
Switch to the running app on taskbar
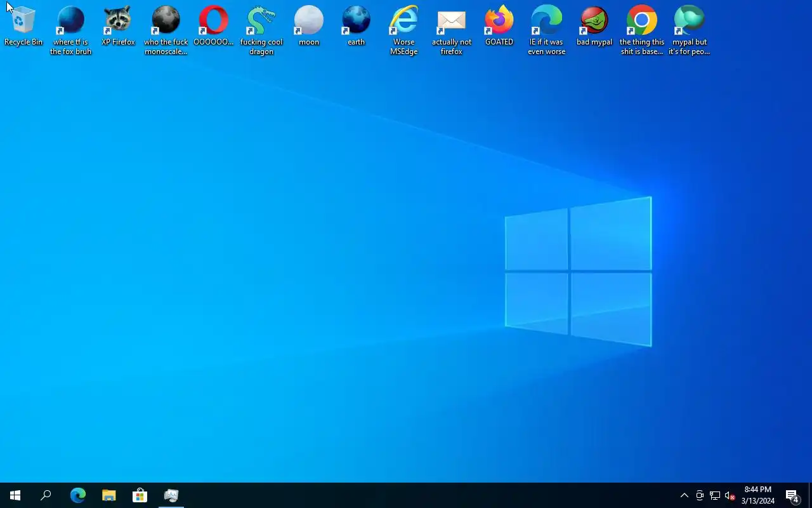[x=171, y=495]
